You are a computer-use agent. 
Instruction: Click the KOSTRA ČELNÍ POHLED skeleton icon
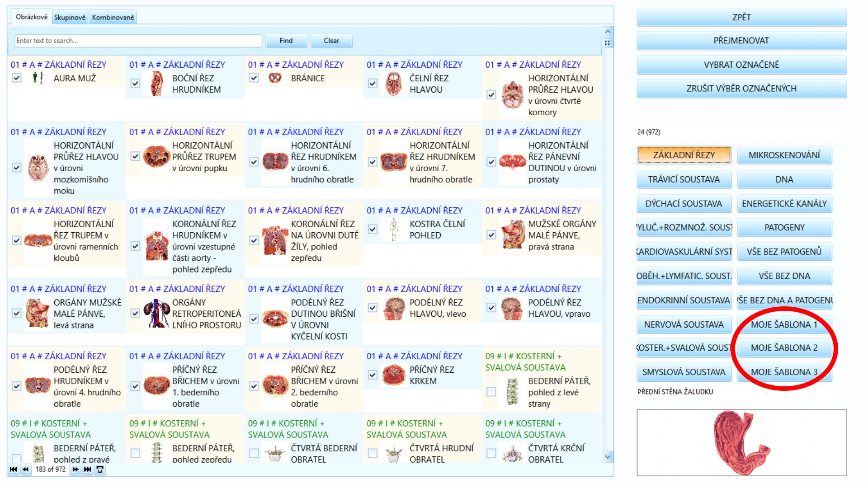pyautogui.click(x=394, y=229)
